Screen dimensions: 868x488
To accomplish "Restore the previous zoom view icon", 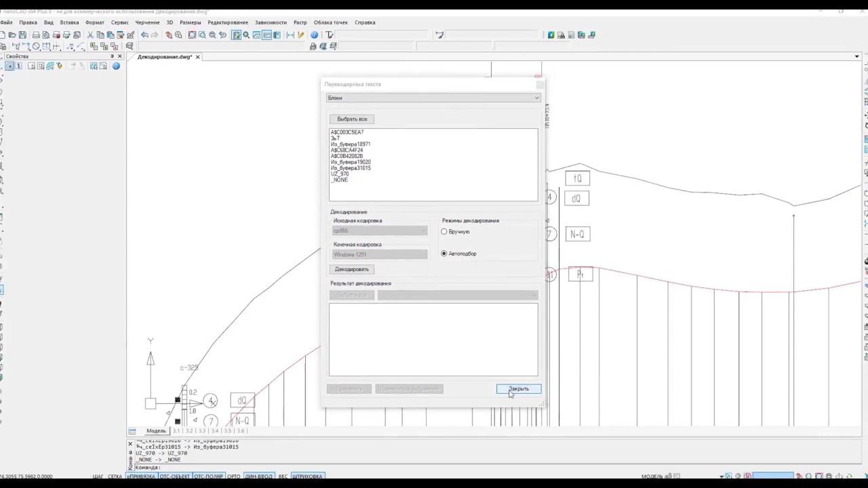I will (222, 35).
